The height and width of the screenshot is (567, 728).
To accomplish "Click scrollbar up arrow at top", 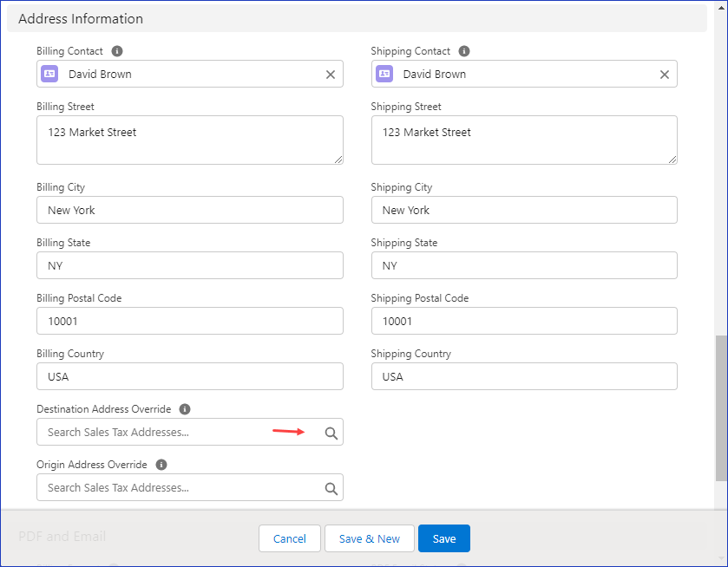I will pyautogui.click(x=721, y=8).
